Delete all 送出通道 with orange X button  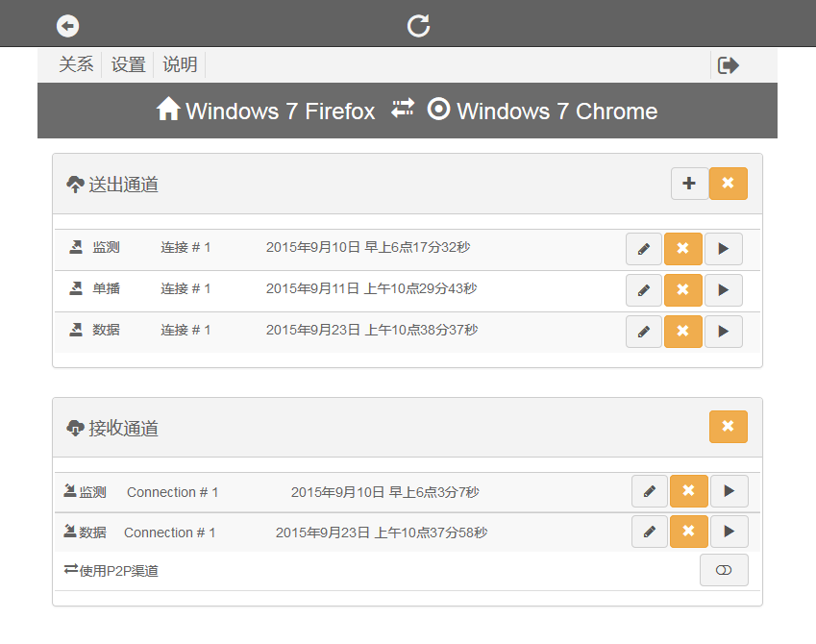point(728,184)
